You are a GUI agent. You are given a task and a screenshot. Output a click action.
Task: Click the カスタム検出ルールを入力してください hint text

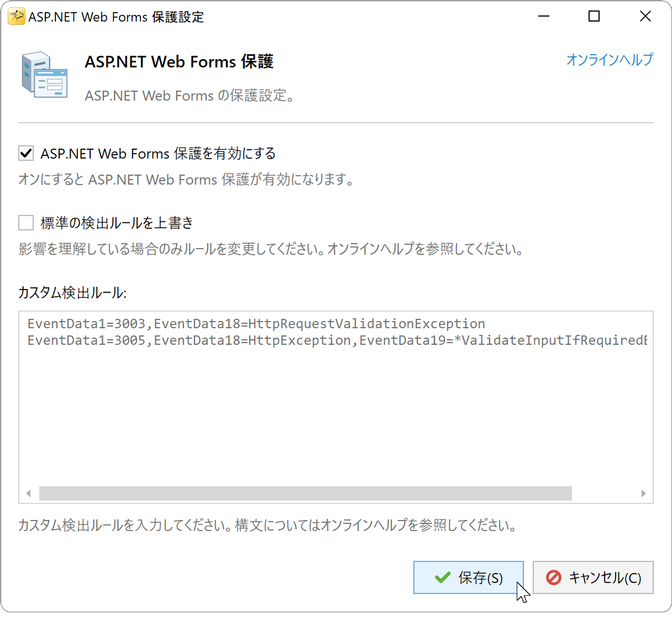[x=267, y=525]
